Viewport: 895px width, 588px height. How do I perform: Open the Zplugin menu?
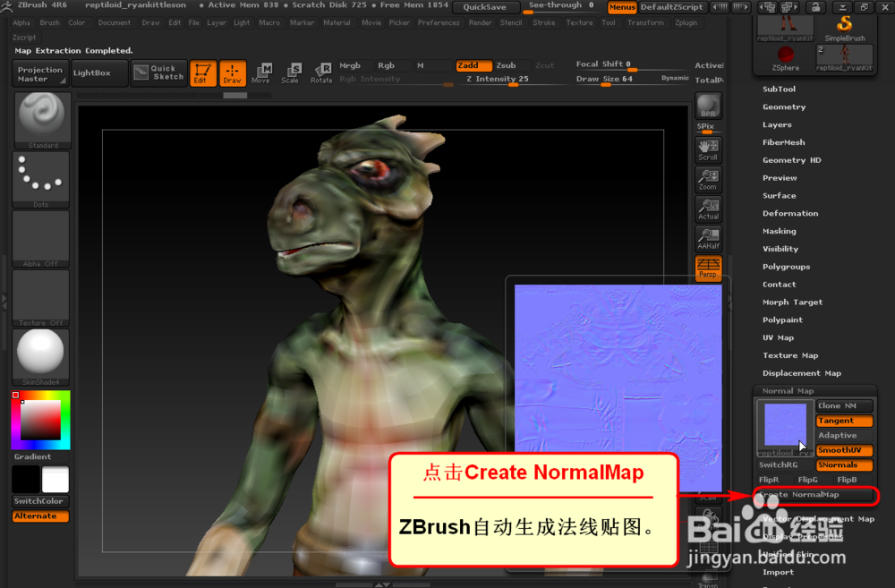(x=686, y=23)
